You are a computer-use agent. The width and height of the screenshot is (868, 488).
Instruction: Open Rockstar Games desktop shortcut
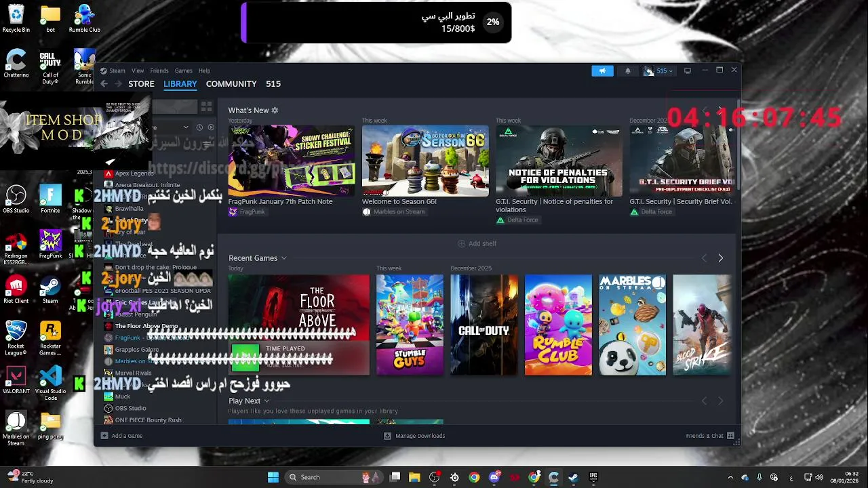(50, 339)
